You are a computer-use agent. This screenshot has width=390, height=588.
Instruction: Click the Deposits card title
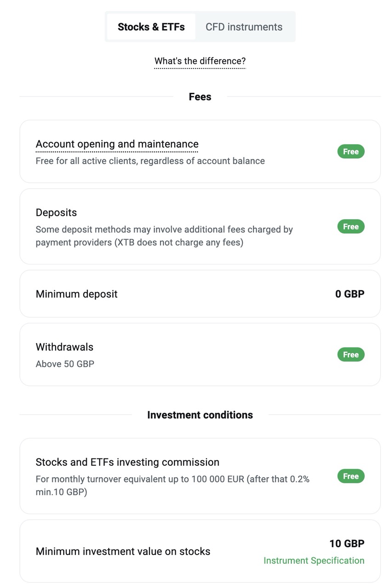click(56, 213)
